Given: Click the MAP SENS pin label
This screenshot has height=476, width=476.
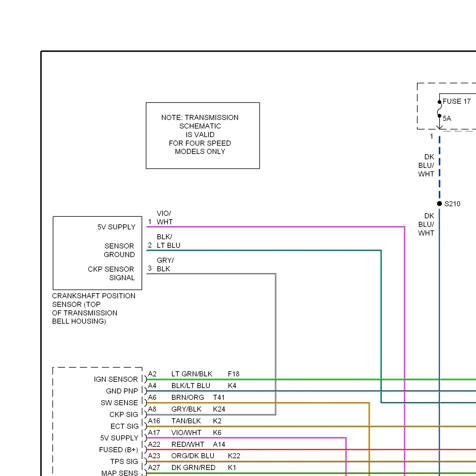Looking at the screenshot, I should point(120,473).
